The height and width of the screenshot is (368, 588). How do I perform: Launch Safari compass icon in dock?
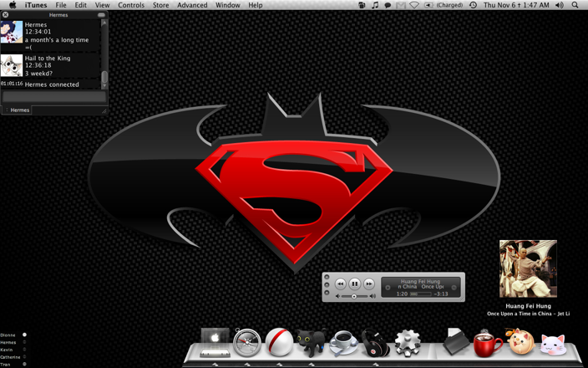pyautogui.click(x=246, y=342)
